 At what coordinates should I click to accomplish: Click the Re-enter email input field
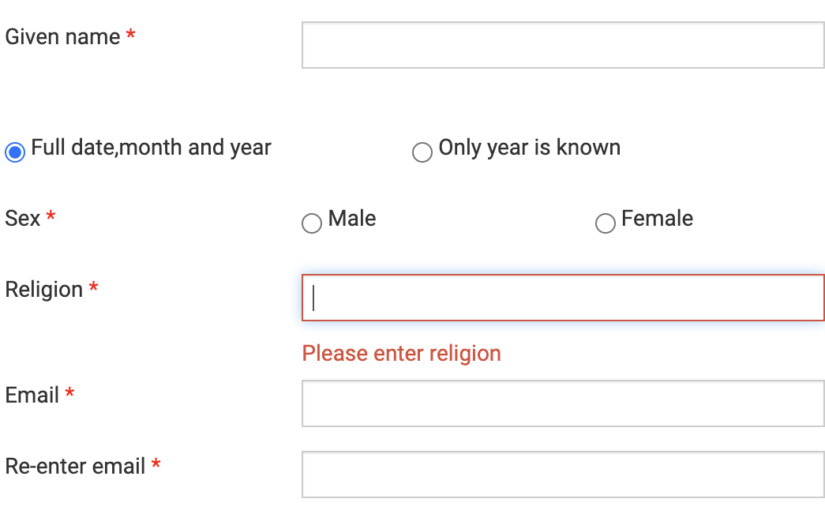[x=562, y=474]
